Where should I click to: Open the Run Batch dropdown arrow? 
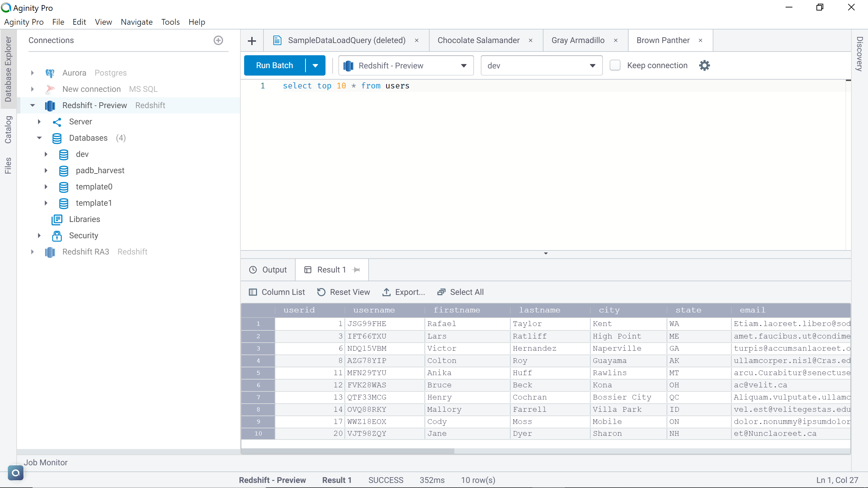(315, 65)
